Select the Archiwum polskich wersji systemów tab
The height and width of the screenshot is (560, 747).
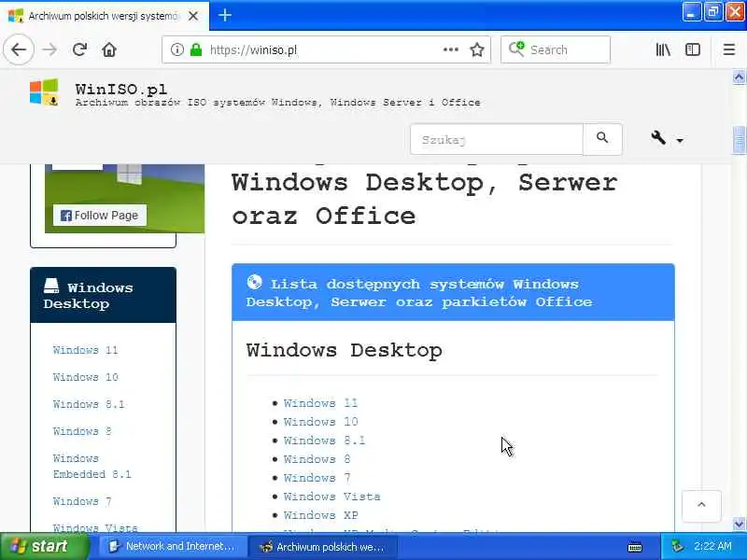coord(105,16)
